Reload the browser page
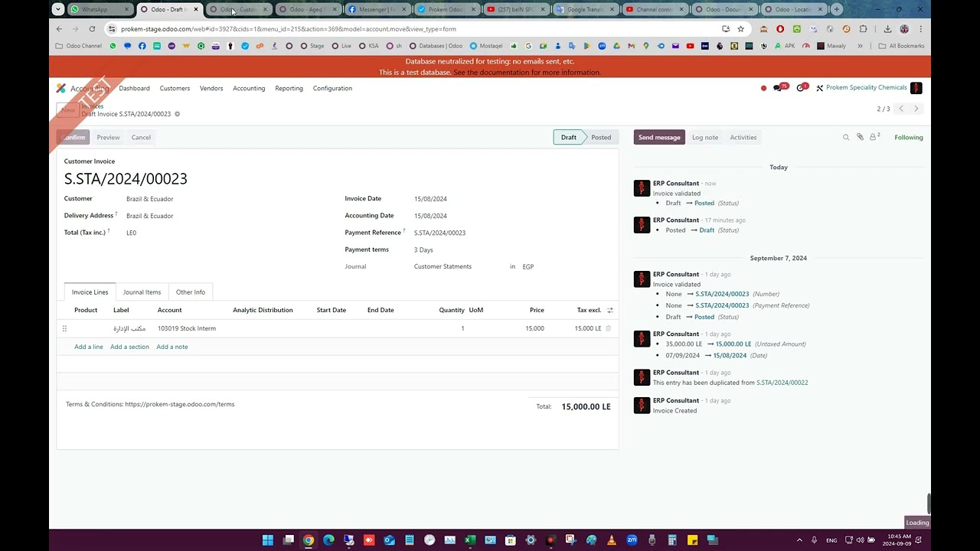Viewport: 980px width, 551px height. tap(92, 29)
